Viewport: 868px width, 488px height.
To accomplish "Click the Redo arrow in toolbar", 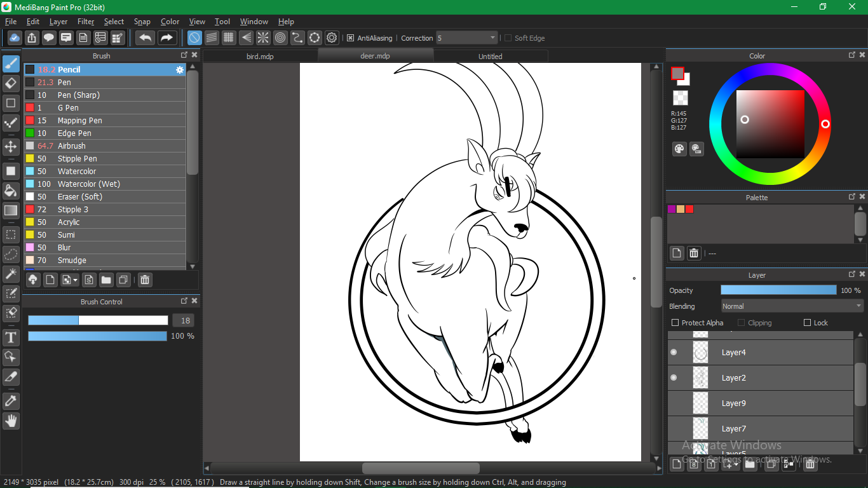I will [x=166, y=38].
